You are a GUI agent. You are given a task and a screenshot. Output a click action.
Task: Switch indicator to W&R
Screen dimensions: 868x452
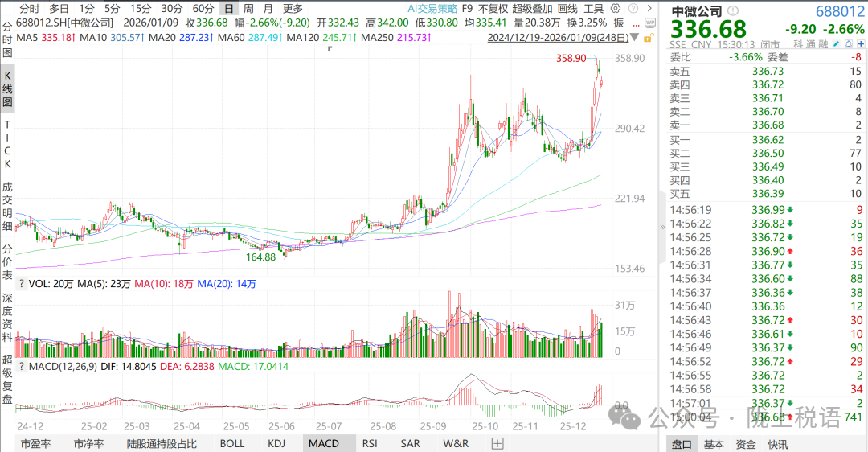click(456, 444)
